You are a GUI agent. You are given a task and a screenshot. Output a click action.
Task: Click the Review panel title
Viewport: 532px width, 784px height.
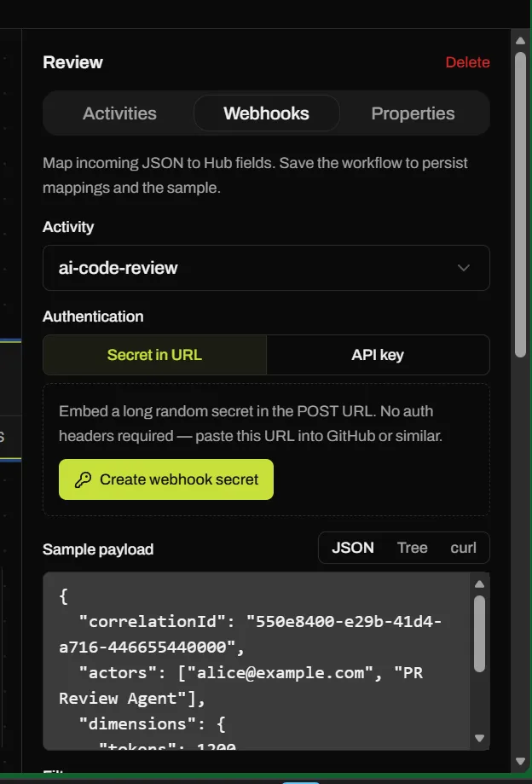tap(73, 62)
